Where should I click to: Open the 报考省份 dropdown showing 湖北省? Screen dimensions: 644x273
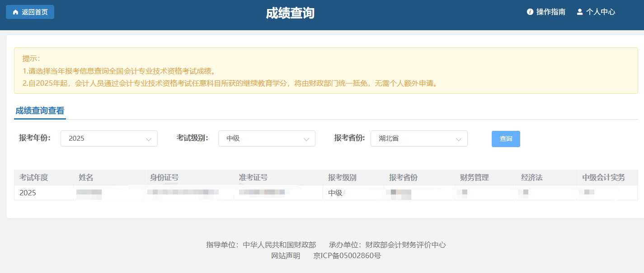[x=418, y=139]
